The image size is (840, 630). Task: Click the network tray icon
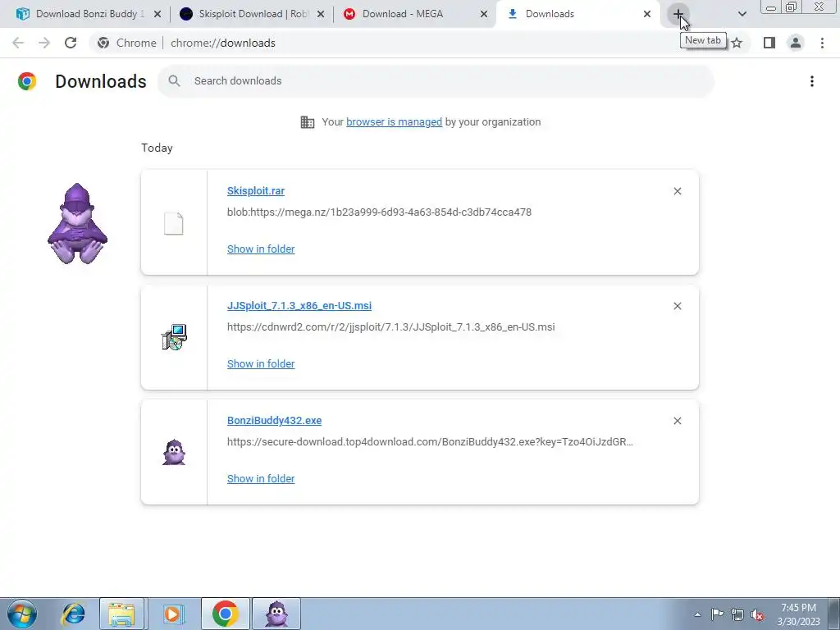(737, 614)
